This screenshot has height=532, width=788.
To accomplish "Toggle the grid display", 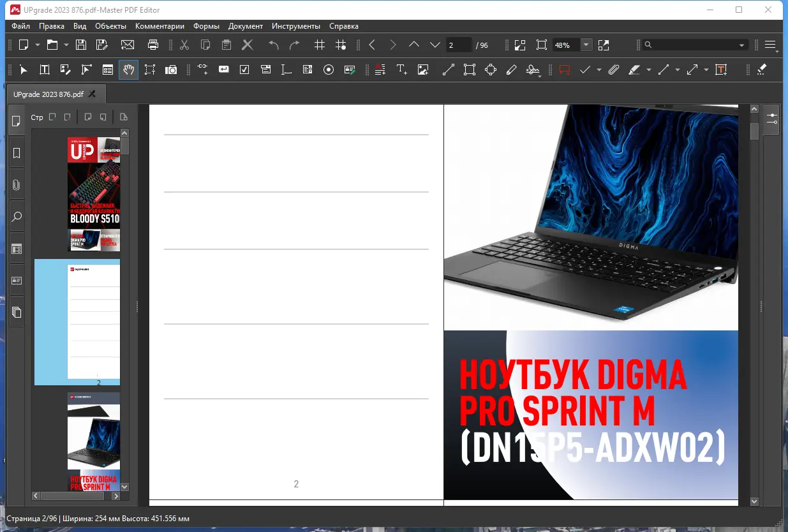I will click(320, 45).
